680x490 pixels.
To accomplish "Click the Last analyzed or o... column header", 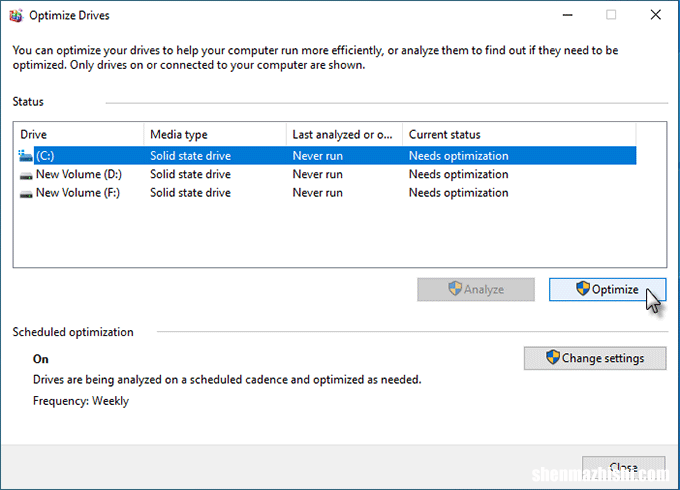I will coord(344,134).
